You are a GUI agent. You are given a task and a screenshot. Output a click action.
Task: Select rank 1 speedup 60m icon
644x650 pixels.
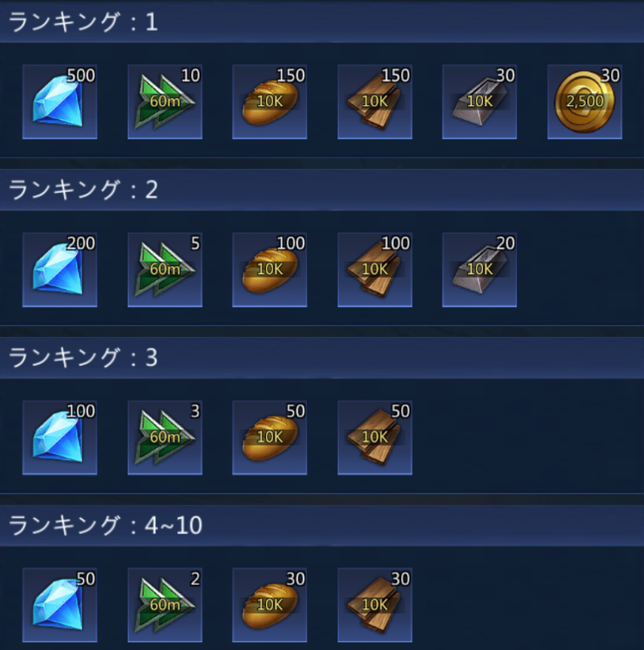pos(165,102)
